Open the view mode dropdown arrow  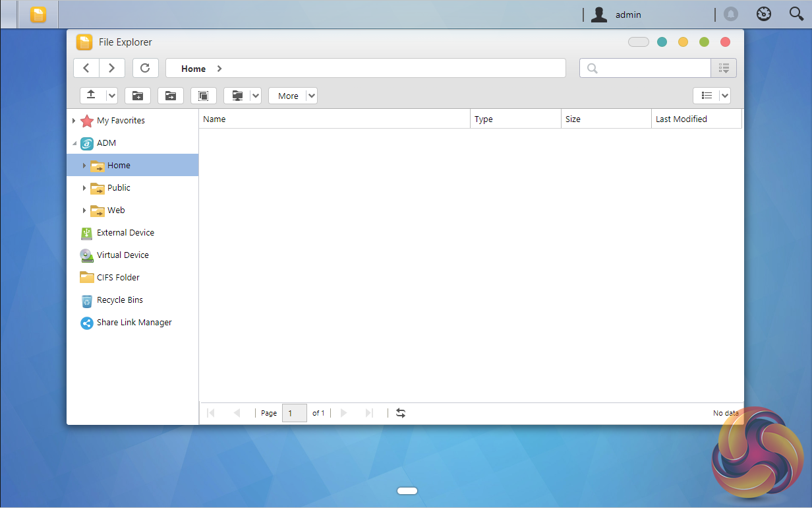point(724,96)
